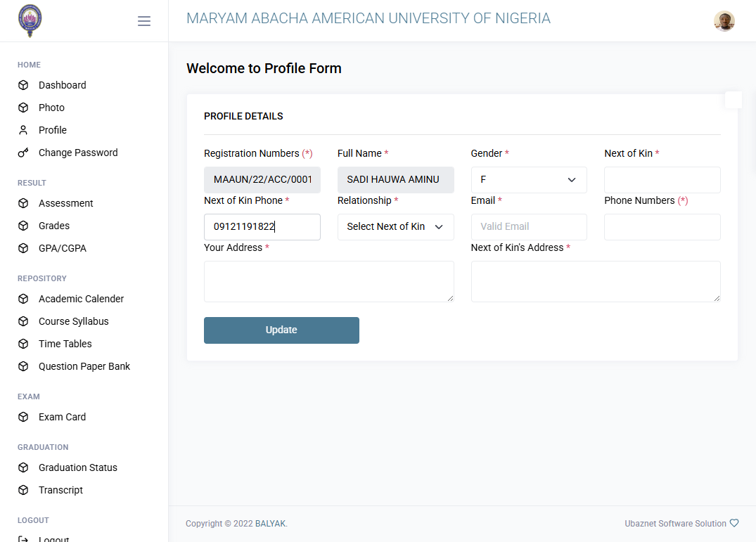
Task: Toggle the sidebar with the hamburger menu icon
Action: point(144,21)
